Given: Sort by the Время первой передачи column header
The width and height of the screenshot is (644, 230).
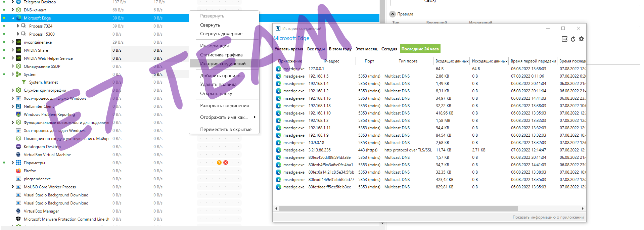Looking at the screenshot, I should tap(533, 61).
